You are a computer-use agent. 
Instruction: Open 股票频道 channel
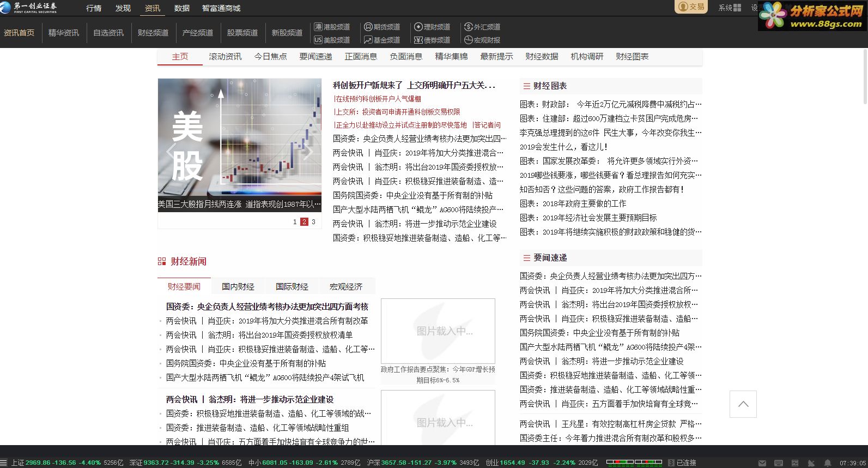tap(242, 33)
